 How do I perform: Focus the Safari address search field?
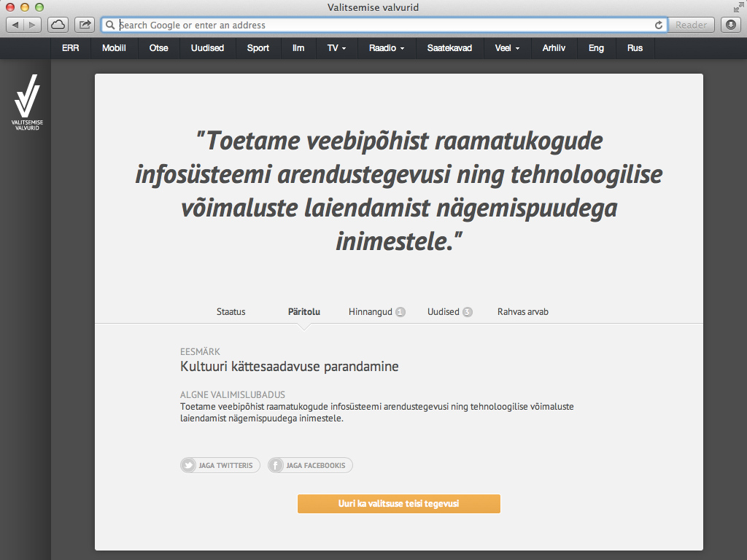tap(379, 25)
